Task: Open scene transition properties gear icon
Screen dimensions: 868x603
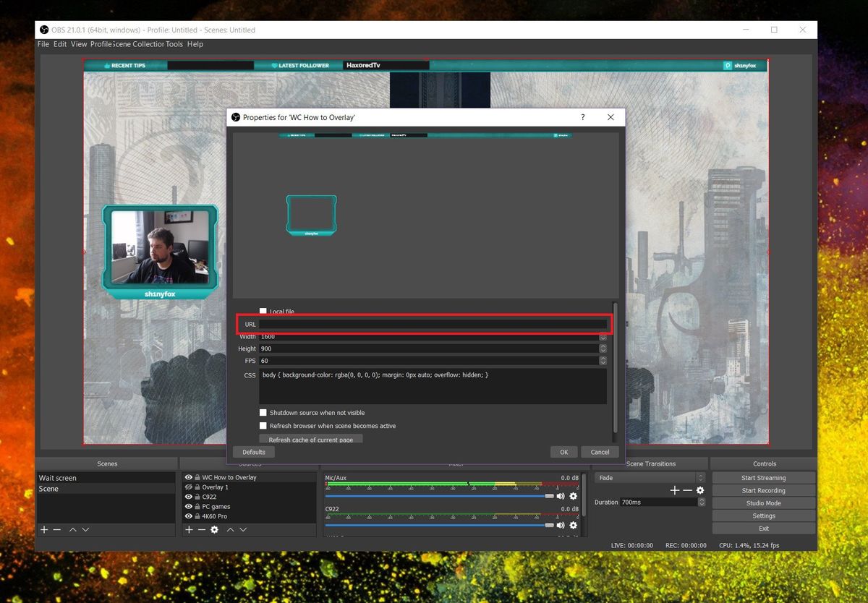Action: [699, 490]
